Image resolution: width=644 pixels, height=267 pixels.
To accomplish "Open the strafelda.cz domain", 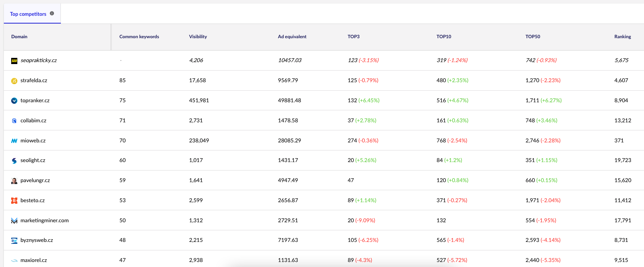I will (34, 80).
